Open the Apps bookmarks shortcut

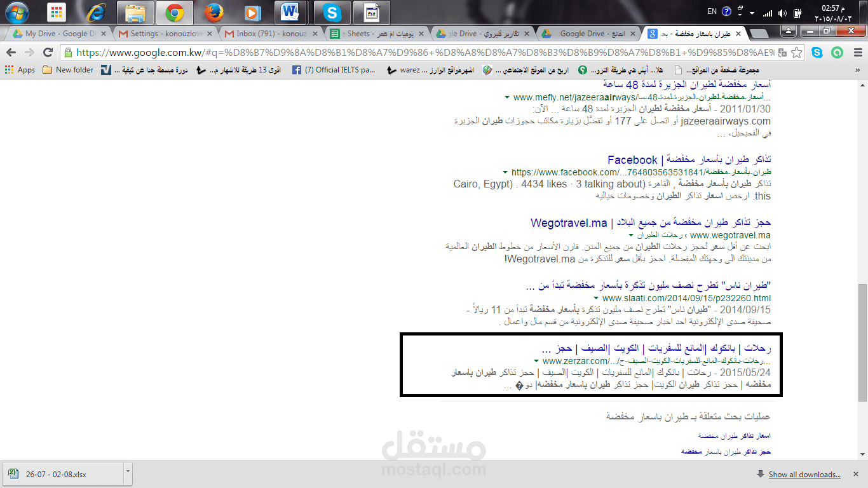click(x=19, y=70)
